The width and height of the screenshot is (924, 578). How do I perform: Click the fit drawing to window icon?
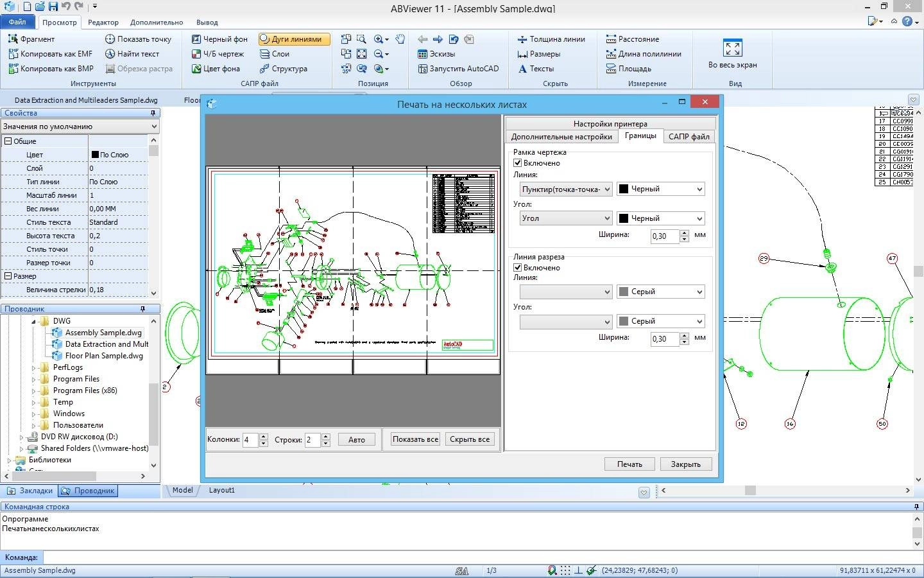tap(361, 54)
